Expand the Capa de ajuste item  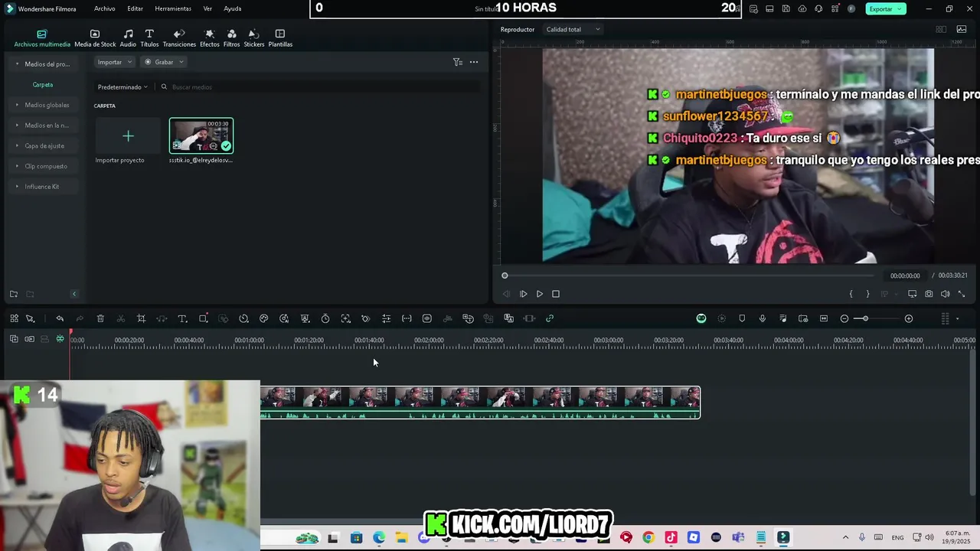coord(44,145)
